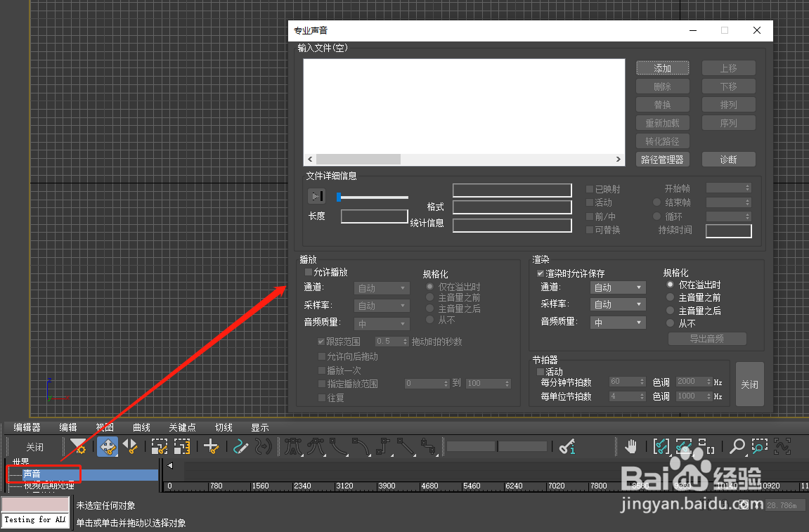Select the Draw Curves tool
This screenshot has width=809, height=532.
click(240, 446)
